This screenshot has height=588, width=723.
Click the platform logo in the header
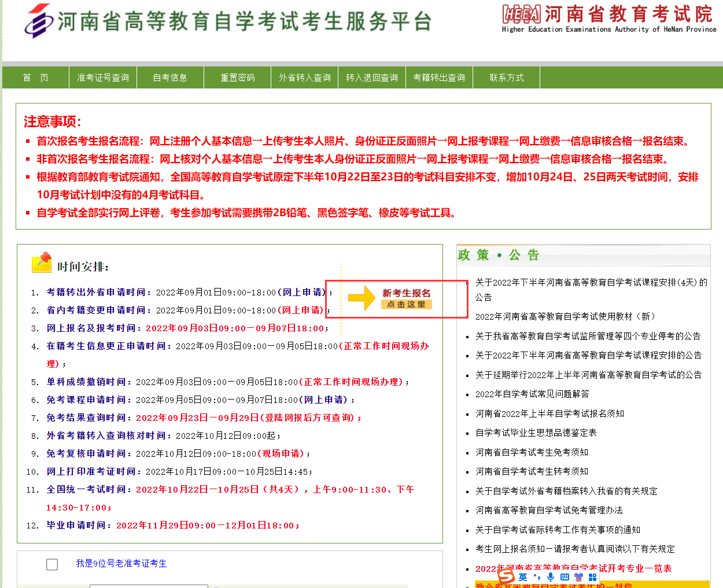pos(39,21)
